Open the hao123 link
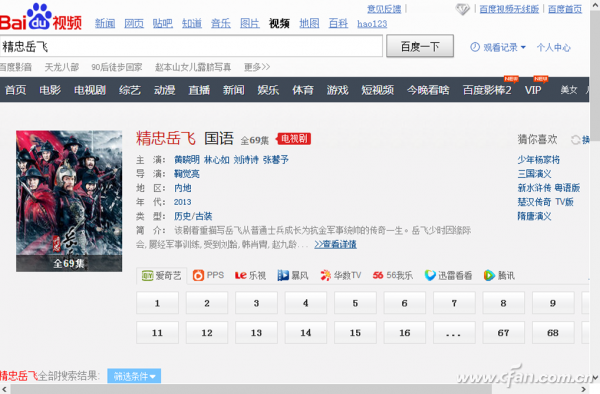Image resolution: width=600 pixels, height=394 pixels. (372, 24)
